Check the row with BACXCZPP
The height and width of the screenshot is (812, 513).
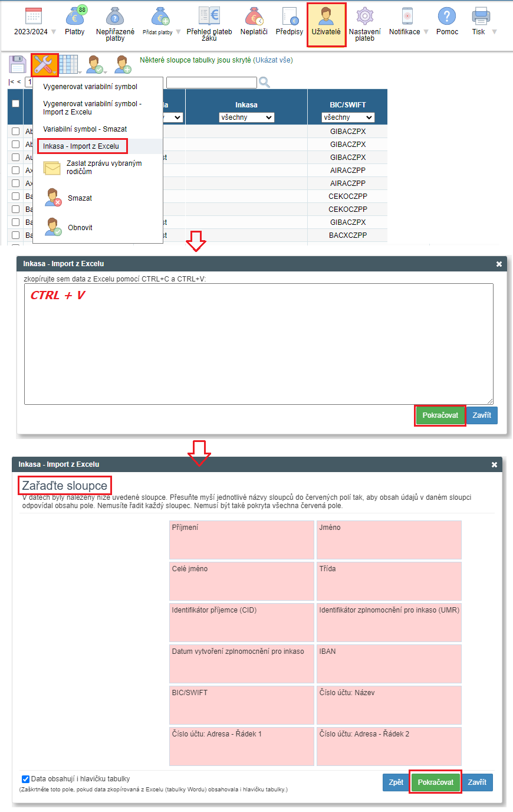(x=16, y=235)
